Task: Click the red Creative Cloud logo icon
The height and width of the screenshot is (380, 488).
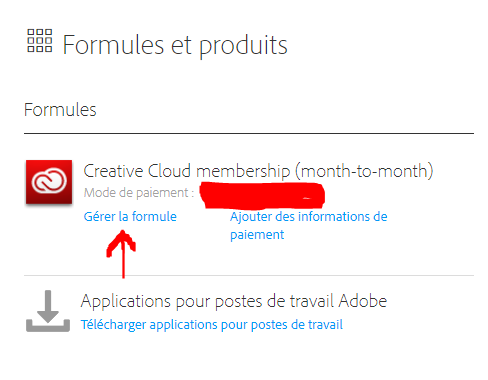Action: click(49, 182)
